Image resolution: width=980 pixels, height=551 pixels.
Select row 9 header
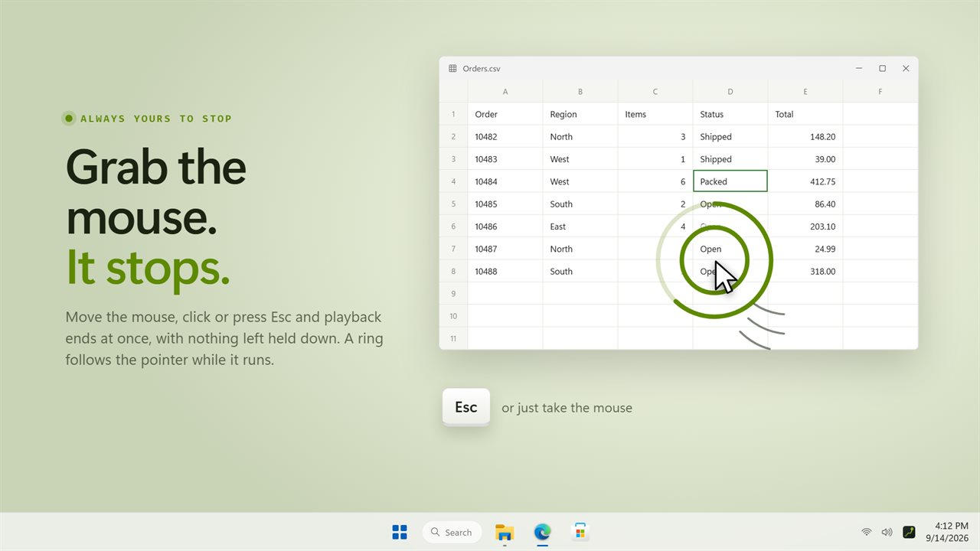click(453, 293)
